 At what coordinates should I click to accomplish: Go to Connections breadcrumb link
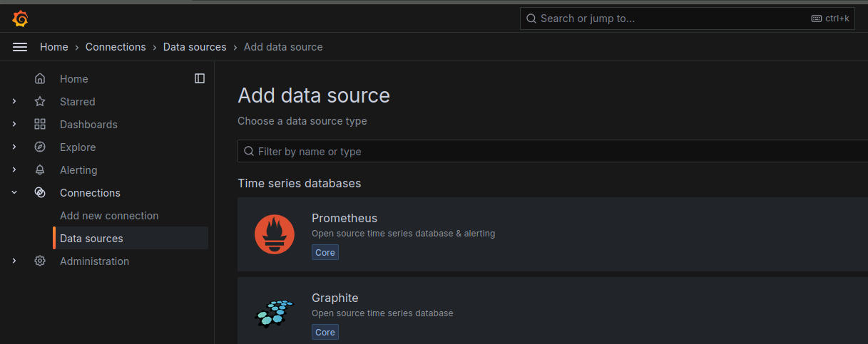point(116,47)
